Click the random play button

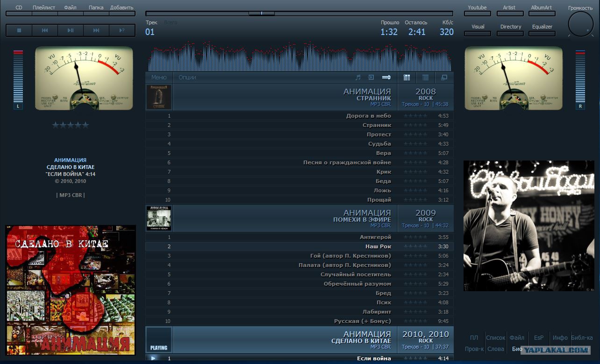click(122, 30)
